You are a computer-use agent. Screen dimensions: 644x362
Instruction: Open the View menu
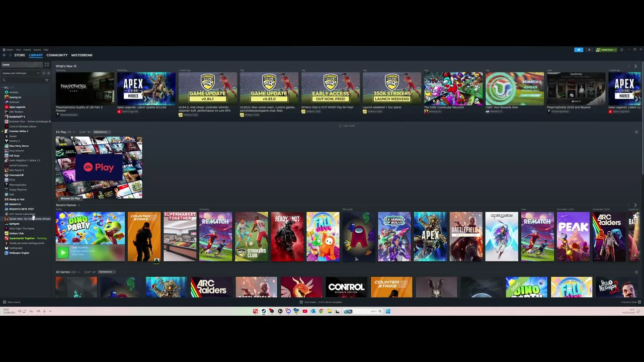tap(18, 50)
